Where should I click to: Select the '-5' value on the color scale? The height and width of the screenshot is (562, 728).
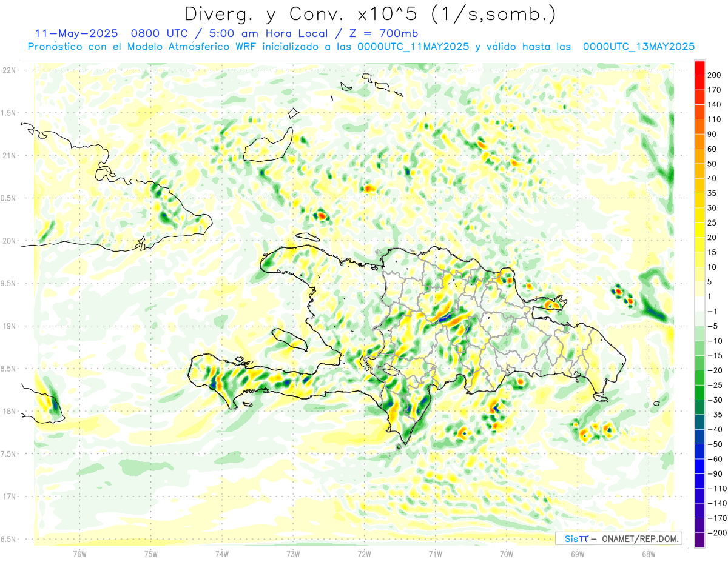point(713,326)
